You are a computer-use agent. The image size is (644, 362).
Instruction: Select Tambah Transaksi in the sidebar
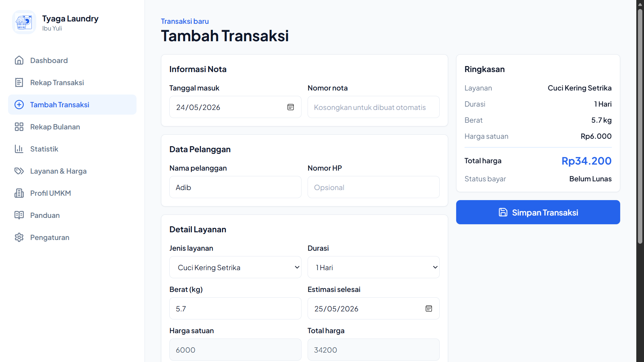pos(72,105)
